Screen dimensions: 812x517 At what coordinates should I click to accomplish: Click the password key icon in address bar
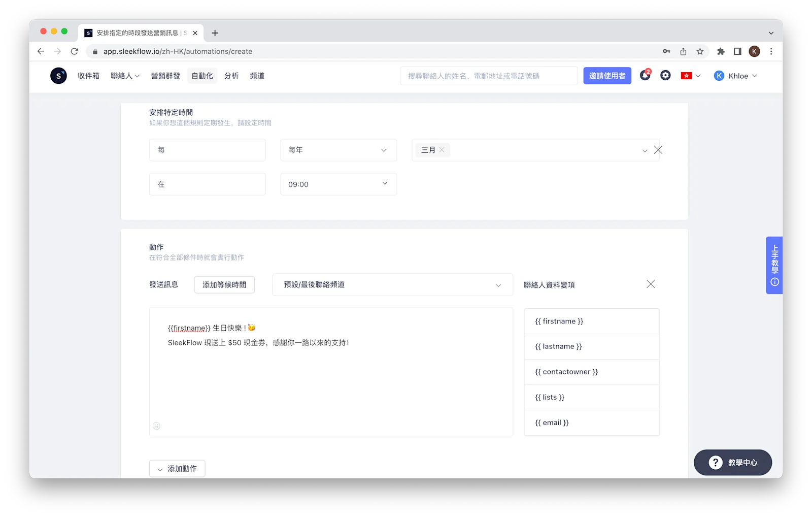[666, 51]
